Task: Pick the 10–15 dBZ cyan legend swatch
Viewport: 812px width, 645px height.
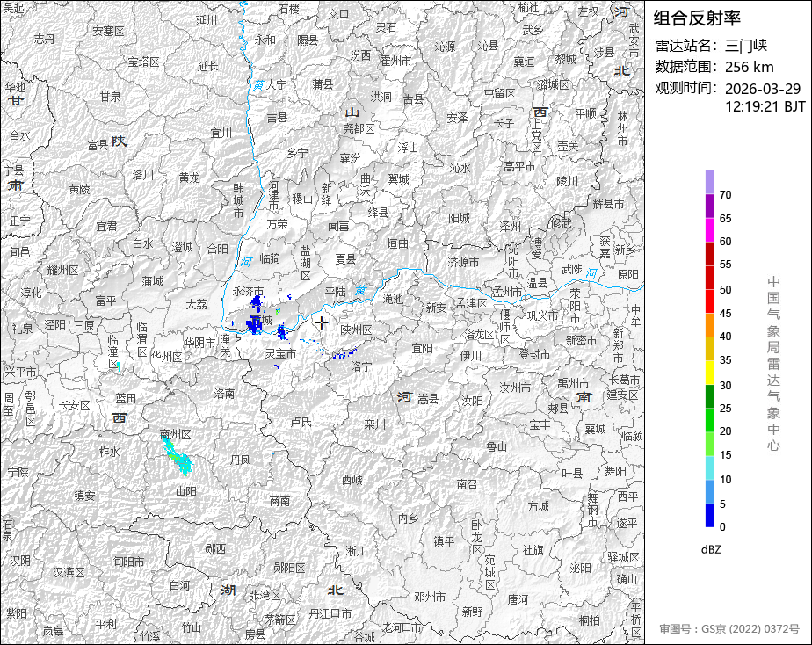Action: (709, 468)
